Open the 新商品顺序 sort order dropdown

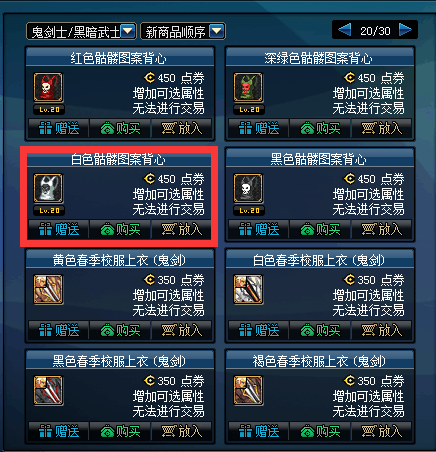[x=183, y=31]
